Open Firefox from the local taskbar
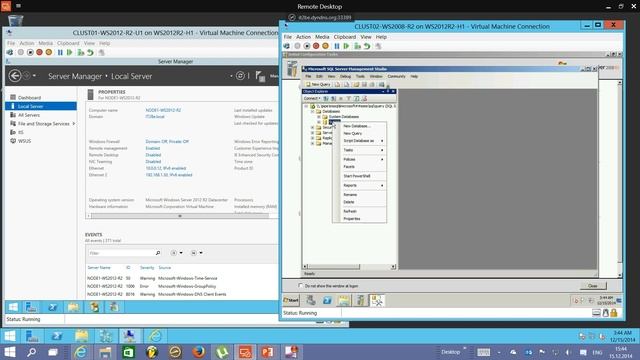The width and height of the screenshot is (640, 360). (x=199, y=352)
